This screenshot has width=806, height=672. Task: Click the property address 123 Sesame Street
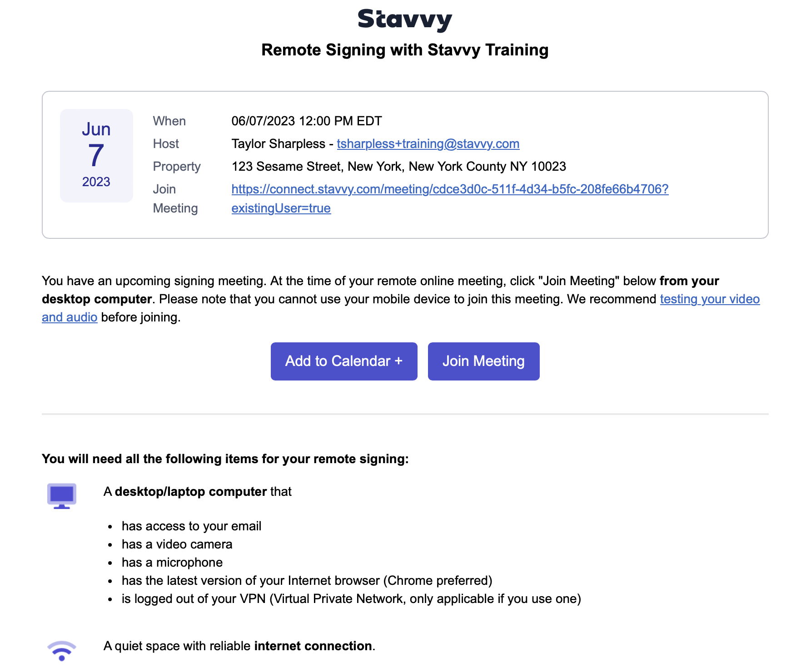pyautogui.click(x=398, y=167)
